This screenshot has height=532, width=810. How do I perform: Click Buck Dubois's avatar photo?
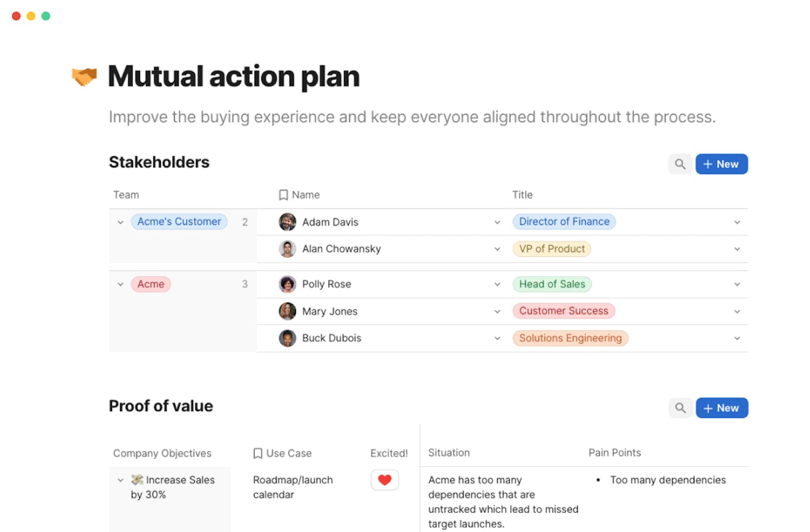coord(287,338)
